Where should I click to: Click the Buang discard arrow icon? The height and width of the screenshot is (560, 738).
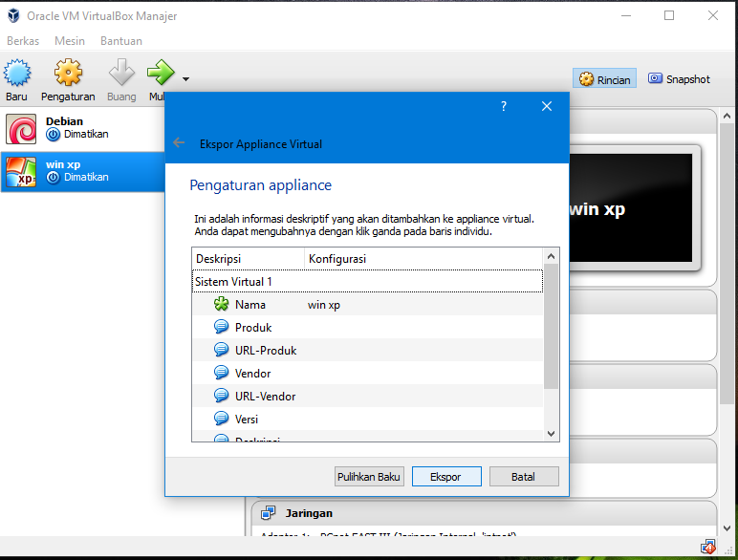[x=121, y=73]
